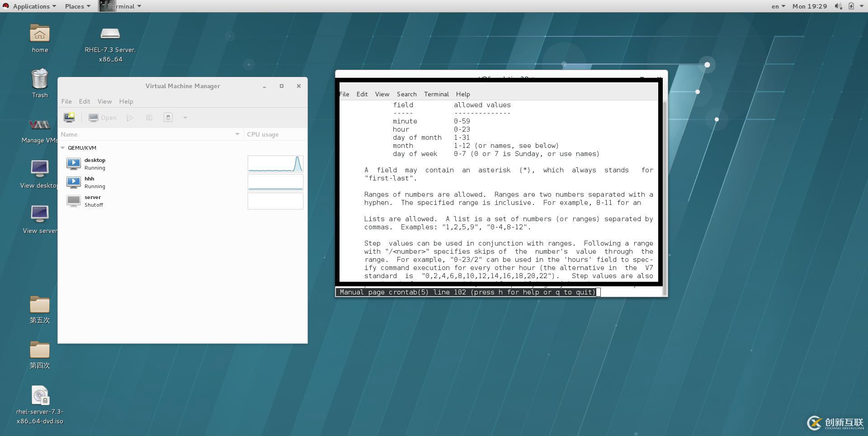The width and height of the screenshot is (868, 436).
Task: Click the Create new virtual machine icon
Action: pyautogui.click(x=69, y=118)
